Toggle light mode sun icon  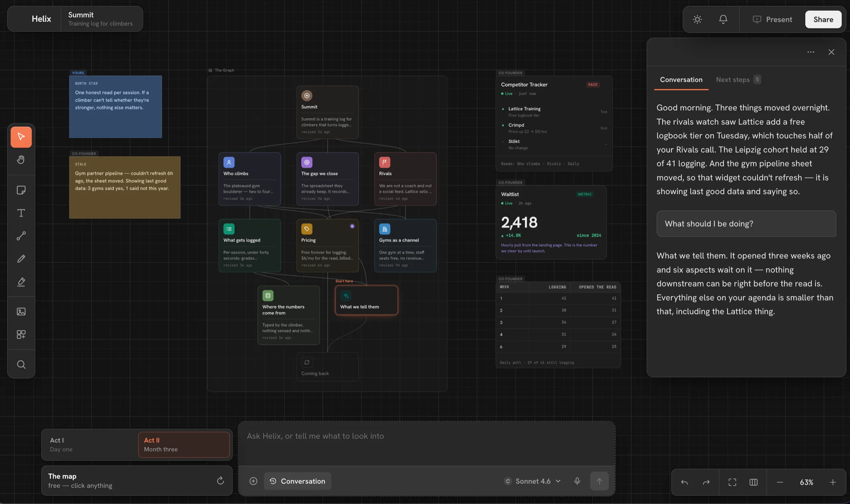pyautogui.click(x=697, y=19)
